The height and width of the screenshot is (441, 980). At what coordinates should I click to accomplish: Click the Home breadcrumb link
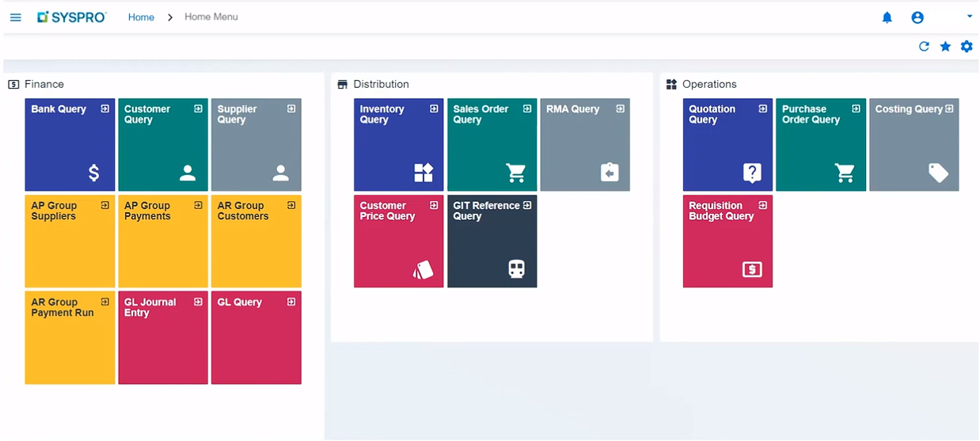141,17
